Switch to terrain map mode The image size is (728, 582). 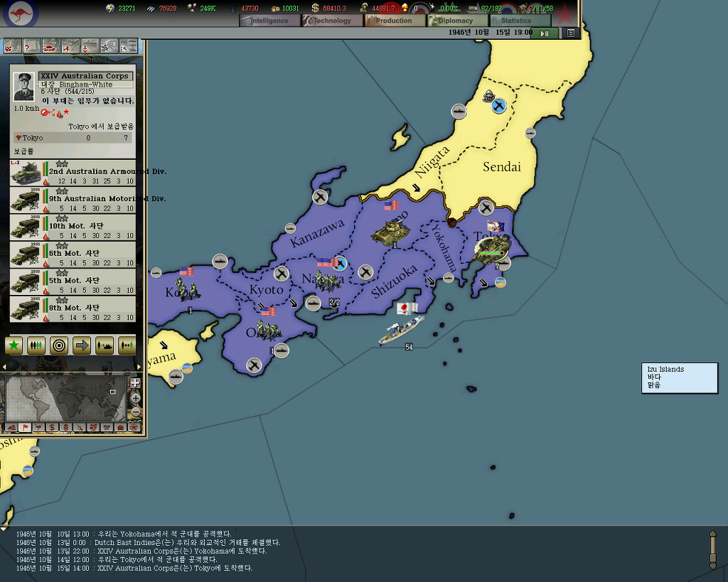(11, 427)
